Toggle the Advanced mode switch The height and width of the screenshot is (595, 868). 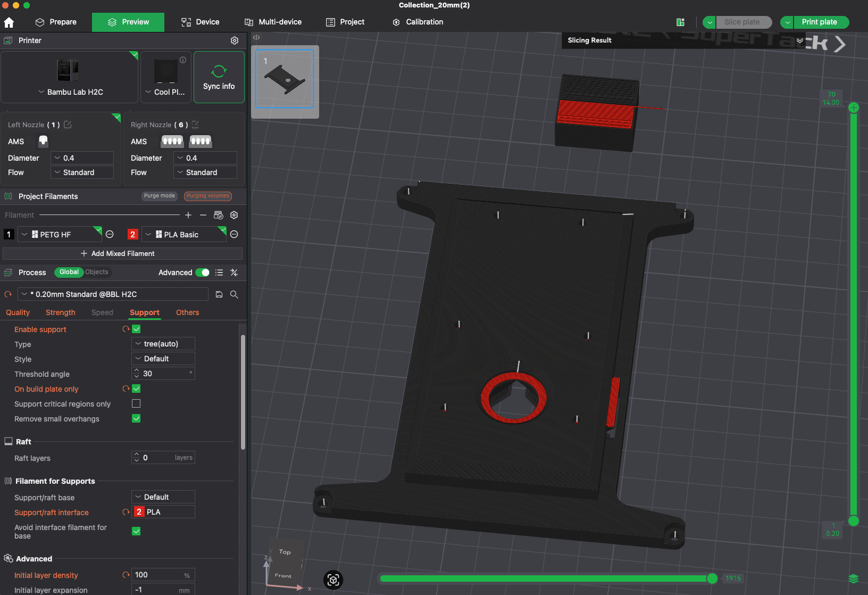click(x=203, y=272)
